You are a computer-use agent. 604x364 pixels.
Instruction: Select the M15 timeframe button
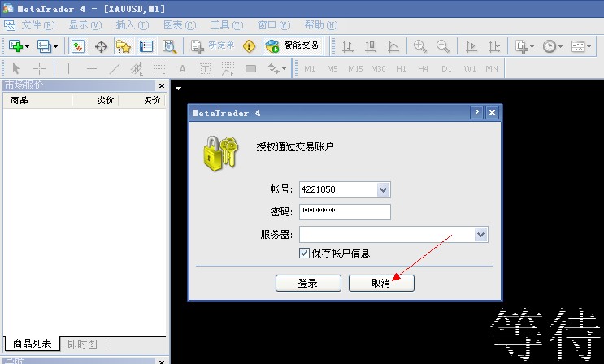coord(354,68)
